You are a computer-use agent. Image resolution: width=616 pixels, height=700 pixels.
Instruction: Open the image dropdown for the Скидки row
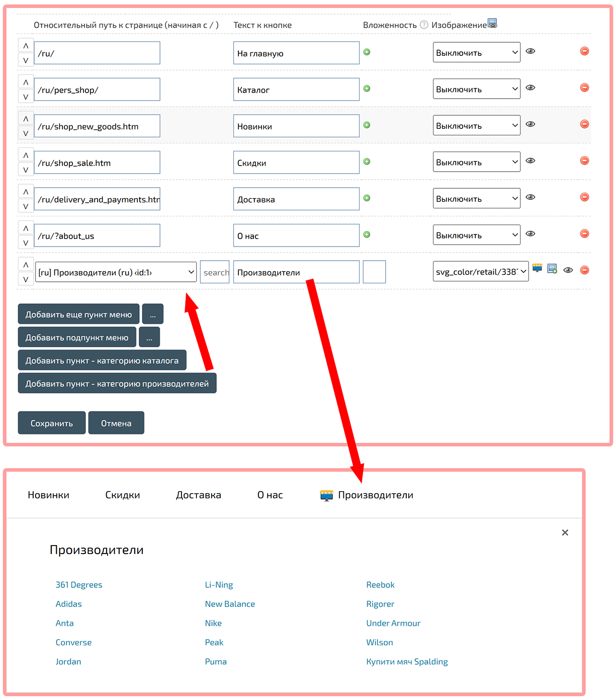[476, 163]
